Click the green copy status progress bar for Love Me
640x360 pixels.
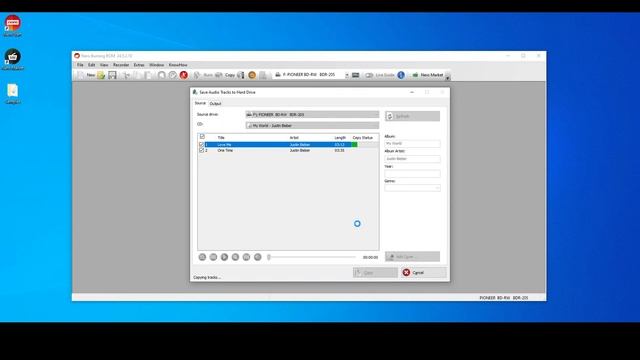354,144
